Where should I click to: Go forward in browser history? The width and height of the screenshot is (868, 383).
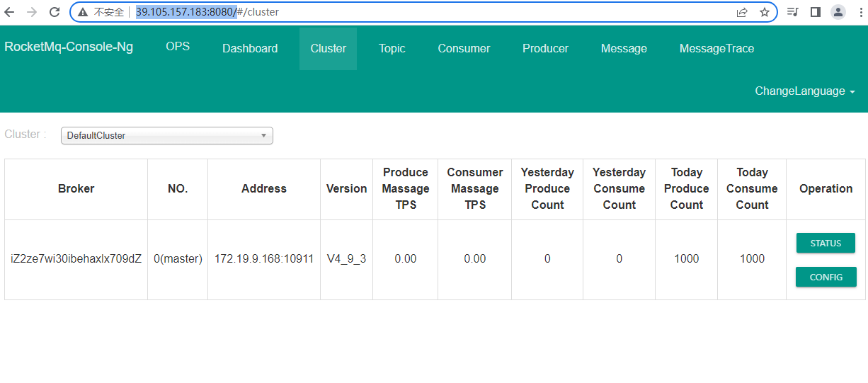coord(32,12)
